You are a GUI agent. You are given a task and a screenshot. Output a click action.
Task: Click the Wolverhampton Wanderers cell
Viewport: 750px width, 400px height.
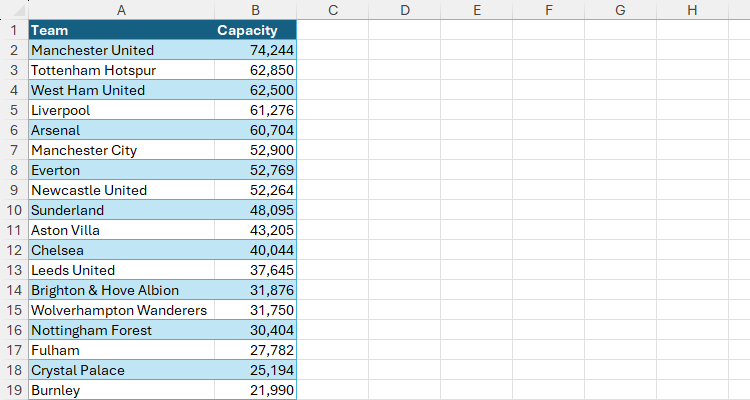tap(121, 310)
